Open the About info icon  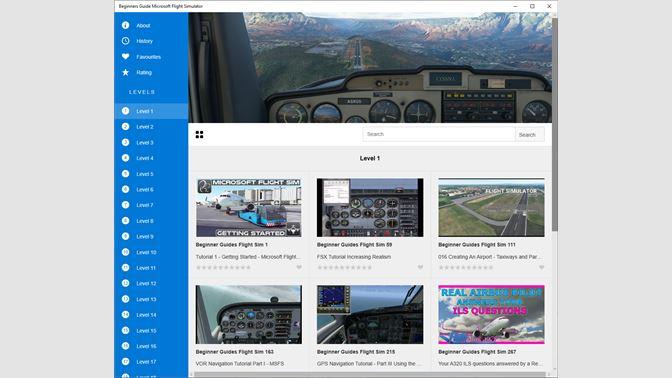[125, 25]
